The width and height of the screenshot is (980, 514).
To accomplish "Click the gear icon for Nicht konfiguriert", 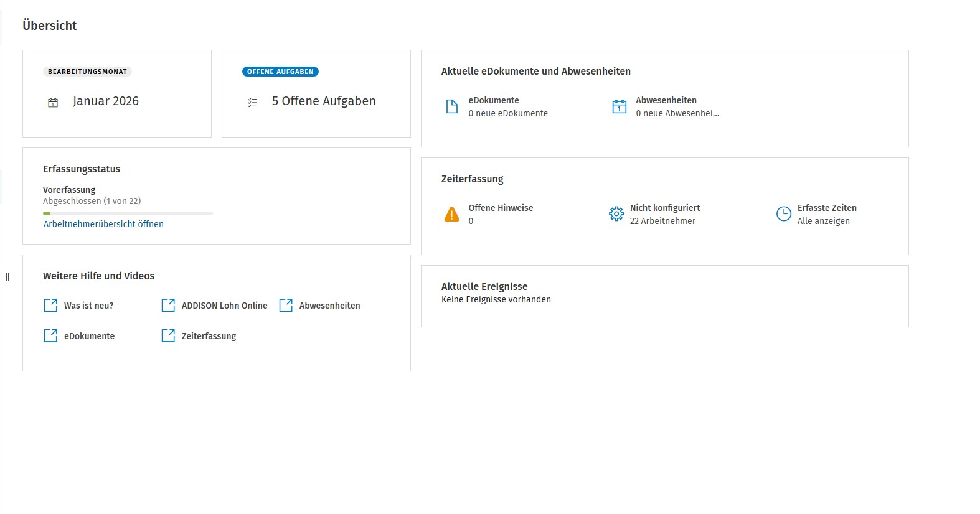I will 616,214.
